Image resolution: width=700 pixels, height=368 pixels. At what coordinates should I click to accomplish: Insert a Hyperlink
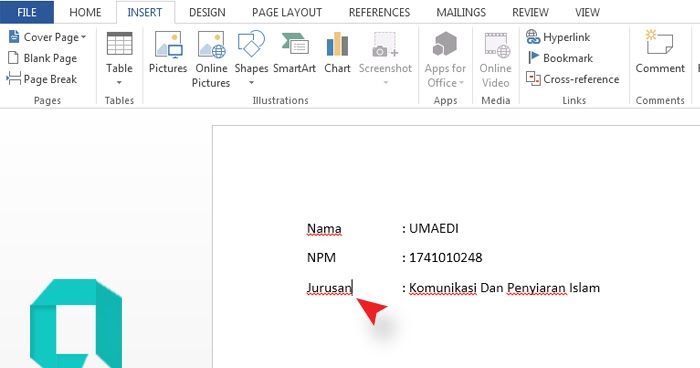coord(558,37)
